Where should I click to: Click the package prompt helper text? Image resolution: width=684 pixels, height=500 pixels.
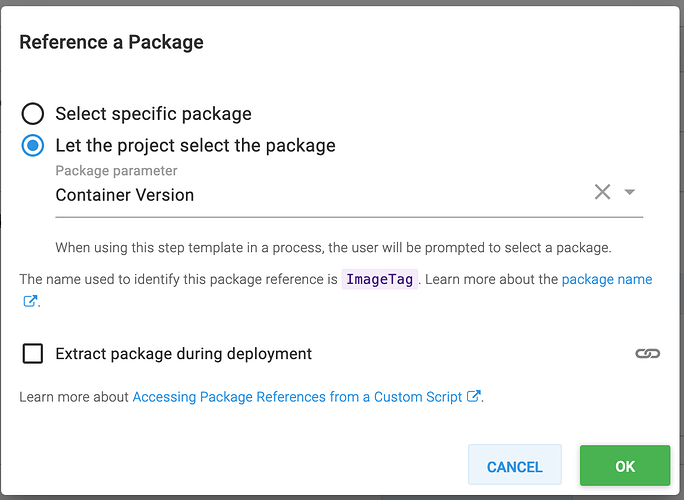(333, 248)
